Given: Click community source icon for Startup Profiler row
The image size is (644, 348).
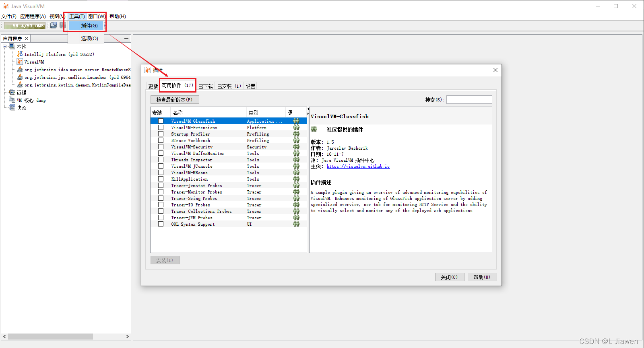Looking at the screenshot, I should 296,134.
